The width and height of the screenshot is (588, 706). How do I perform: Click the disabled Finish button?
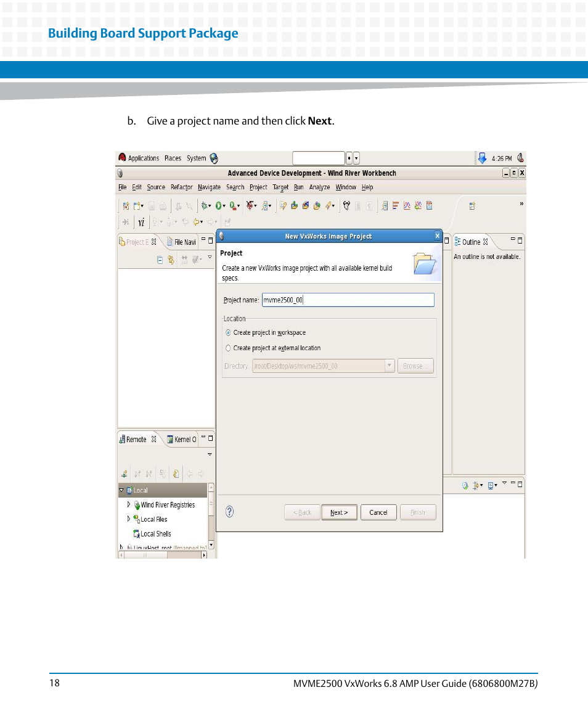click(418, 512)
